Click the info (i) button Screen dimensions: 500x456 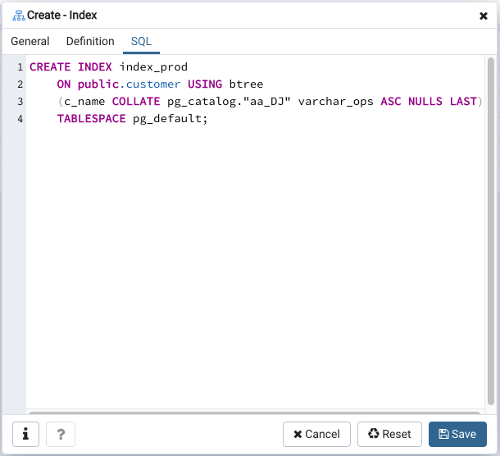tap(26, 434)
